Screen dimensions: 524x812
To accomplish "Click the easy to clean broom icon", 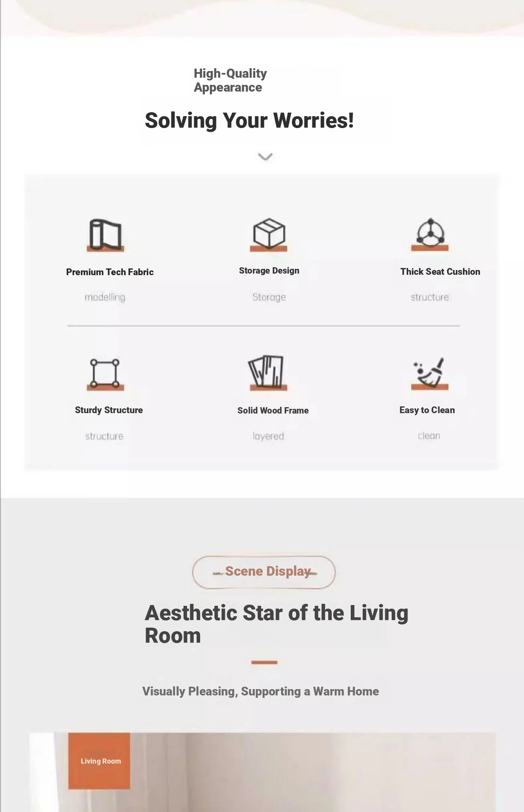I will point(430,373).
